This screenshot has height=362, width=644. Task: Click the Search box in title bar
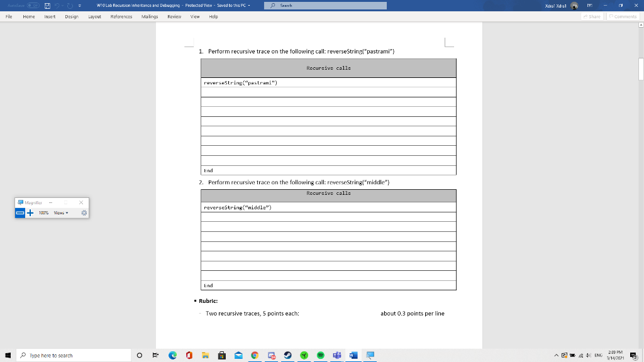point(325,5)
